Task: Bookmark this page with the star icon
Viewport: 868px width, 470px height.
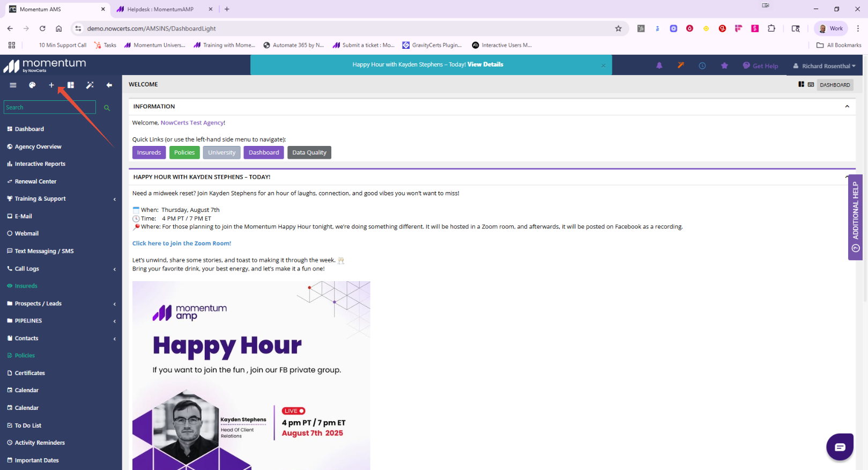Action: (x=618, y=28)
